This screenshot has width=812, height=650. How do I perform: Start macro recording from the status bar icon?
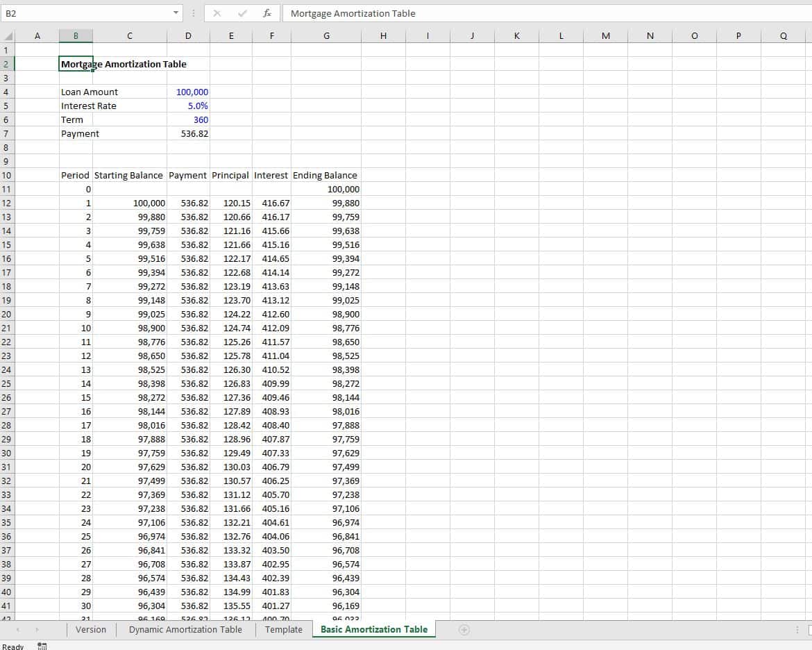42,646
